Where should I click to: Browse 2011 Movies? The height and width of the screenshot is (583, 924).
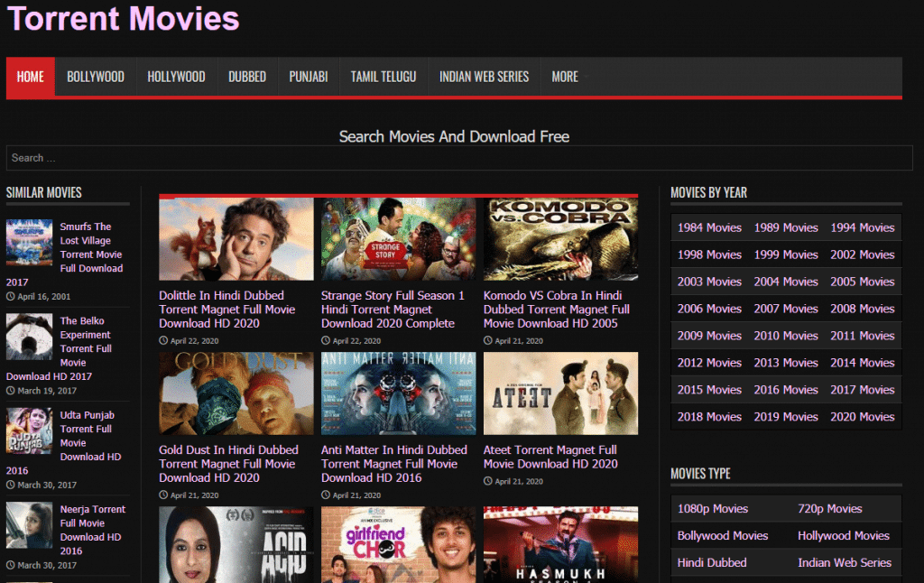point(863,336)
